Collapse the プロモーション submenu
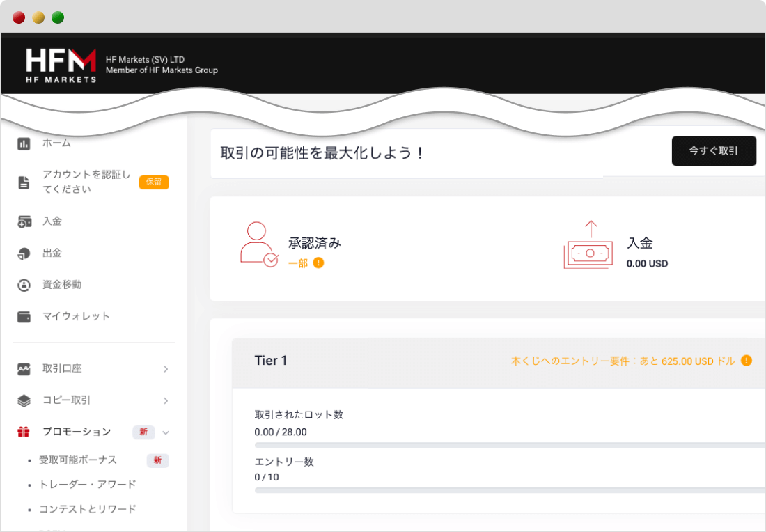This screenshot has height=532, width=766. [166, 432]
